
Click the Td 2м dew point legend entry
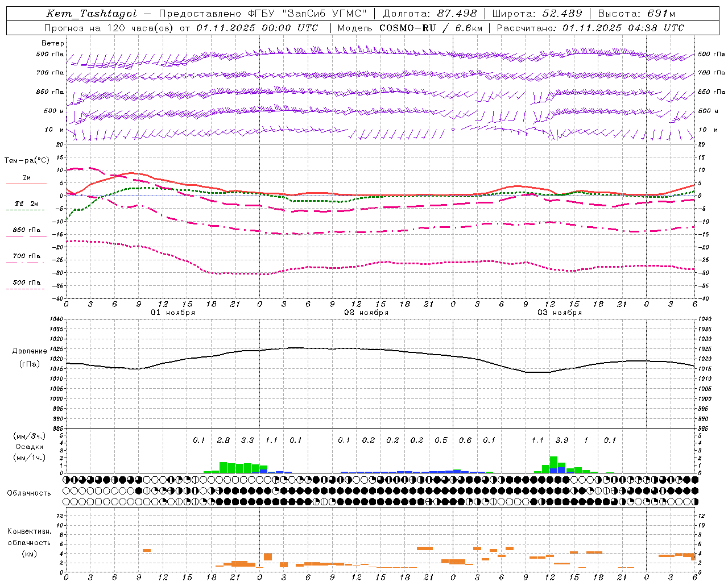(x=27, y=203)
